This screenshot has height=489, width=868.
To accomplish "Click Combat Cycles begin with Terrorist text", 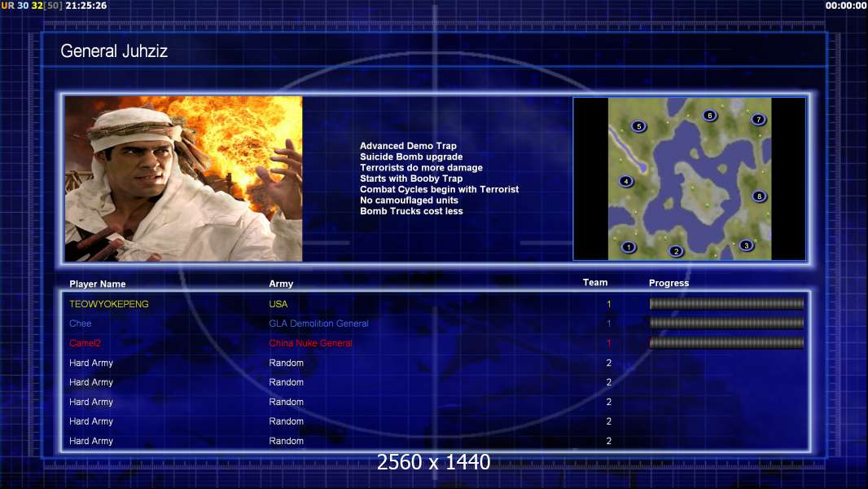I will (x=440, y=189).
